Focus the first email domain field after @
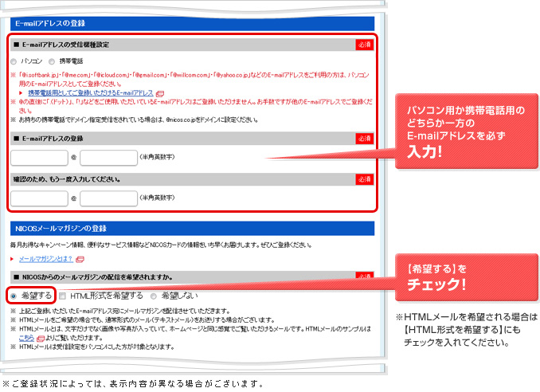The height and width of the screenshot is (392, 540). pos(108,158)
